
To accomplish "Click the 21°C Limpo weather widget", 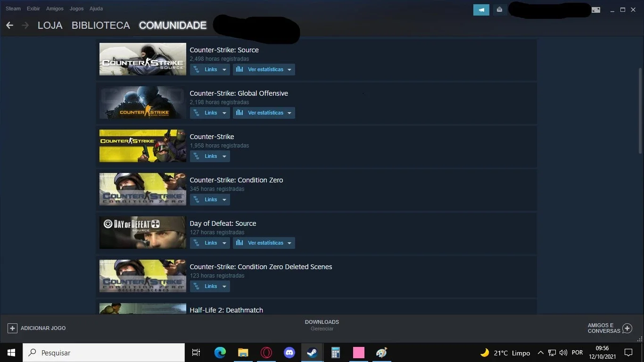I will tap(505, 353).
